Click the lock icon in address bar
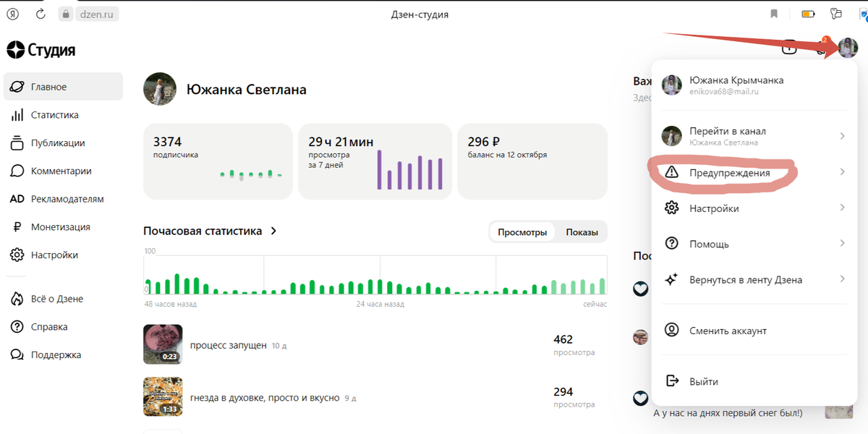Image resolution: width=868 pixels, height=434 pixels. (x=66, y=14)
